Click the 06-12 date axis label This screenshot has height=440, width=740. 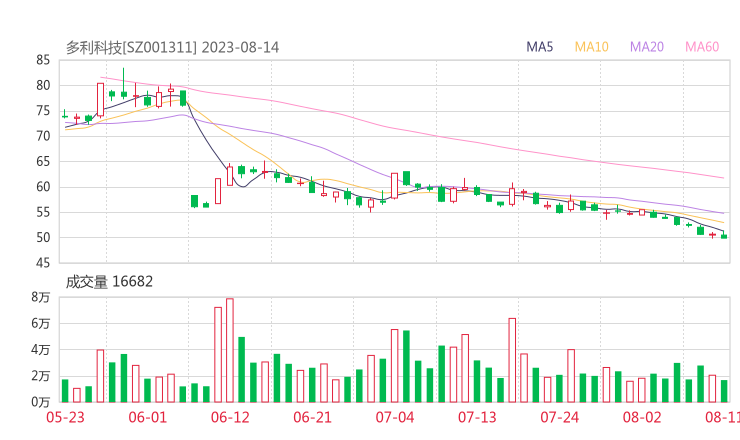230,417
